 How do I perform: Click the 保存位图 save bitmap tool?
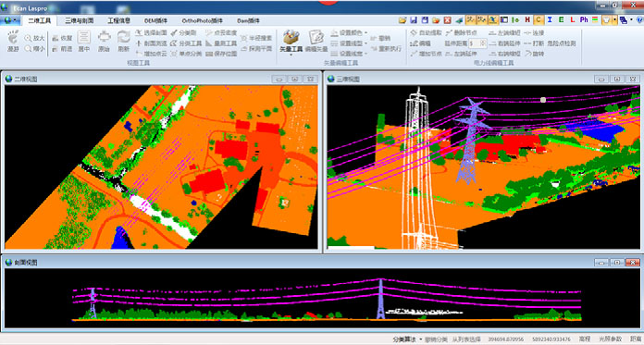pos(221,54)
